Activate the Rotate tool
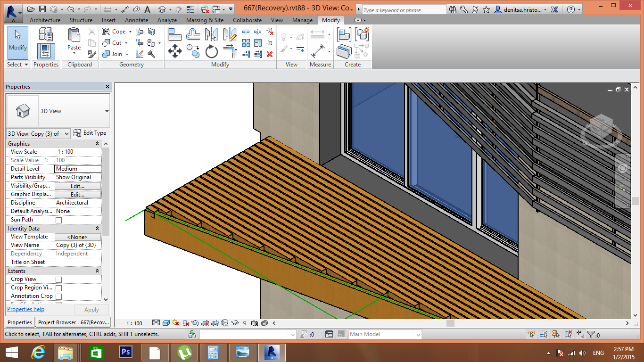644x362 pixels. click(x=211, y=52)
